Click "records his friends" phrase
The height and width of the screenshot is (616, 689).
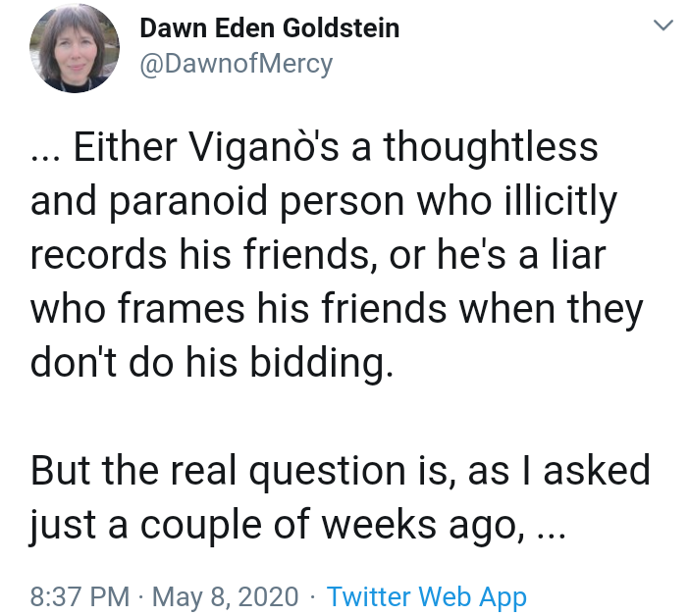coord(199,255)
